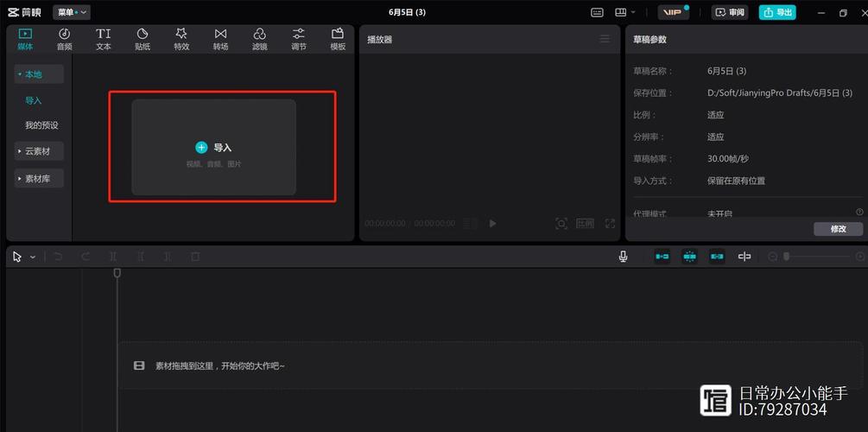Select 导入 in the left sidebar

[33, 100]
